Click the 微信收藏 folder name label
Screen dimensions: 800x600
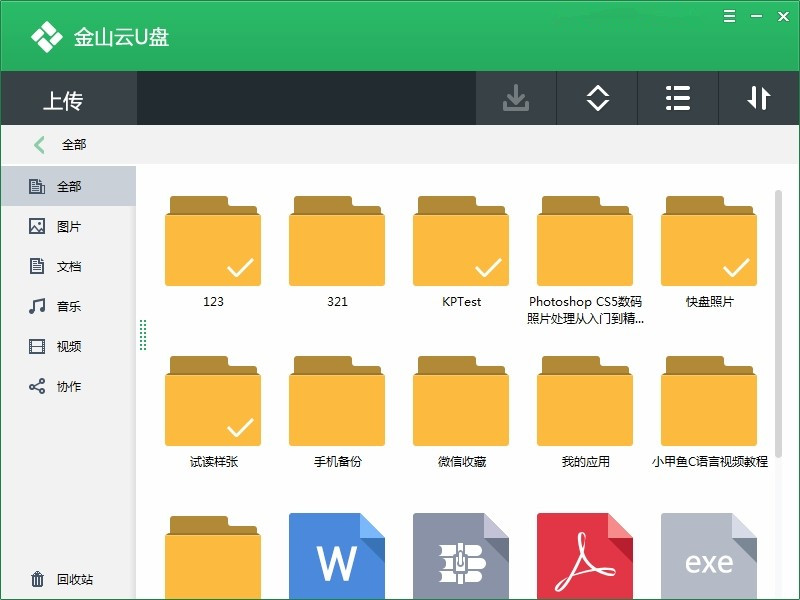462,462
